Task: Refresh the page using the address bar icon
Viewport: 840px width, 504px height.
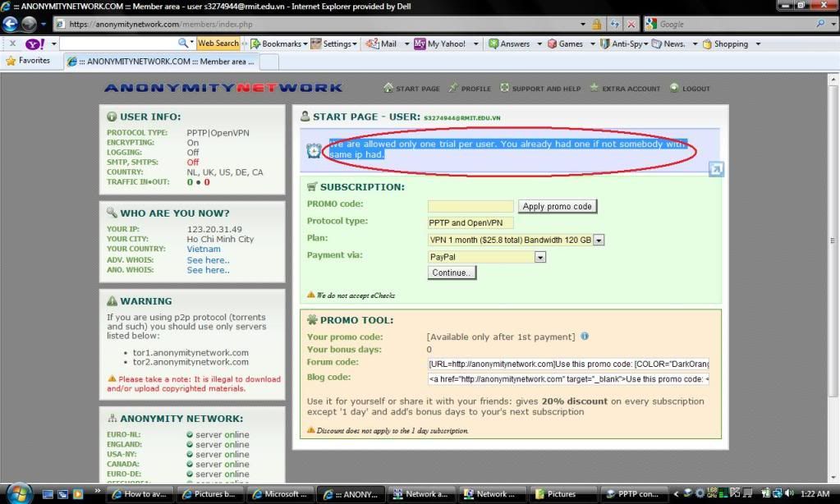Action: (614, 24)
